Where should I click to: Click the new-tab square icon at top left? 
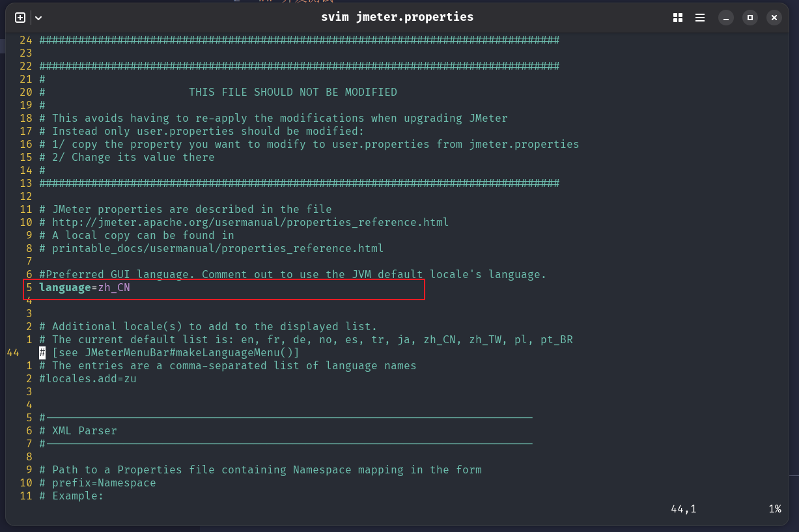coord(20,18)
